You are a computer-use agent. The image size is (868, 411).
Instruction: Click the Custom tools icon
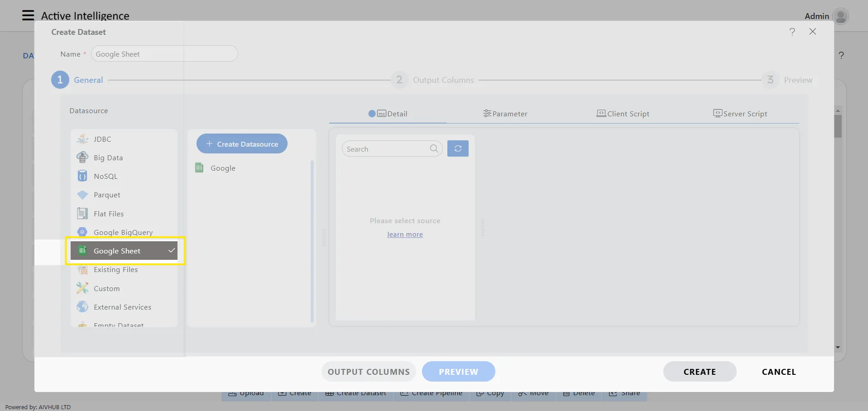tap(82, 288)
